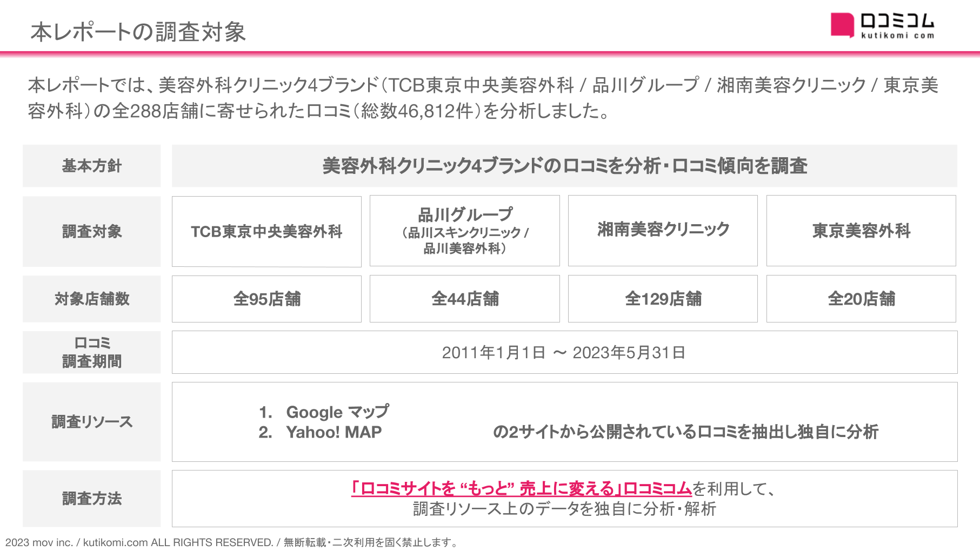The image size is (980, 551).
Task: Click the date range 2011年1月1日 〜 2023年5月31日
Action: pos(564,353)
